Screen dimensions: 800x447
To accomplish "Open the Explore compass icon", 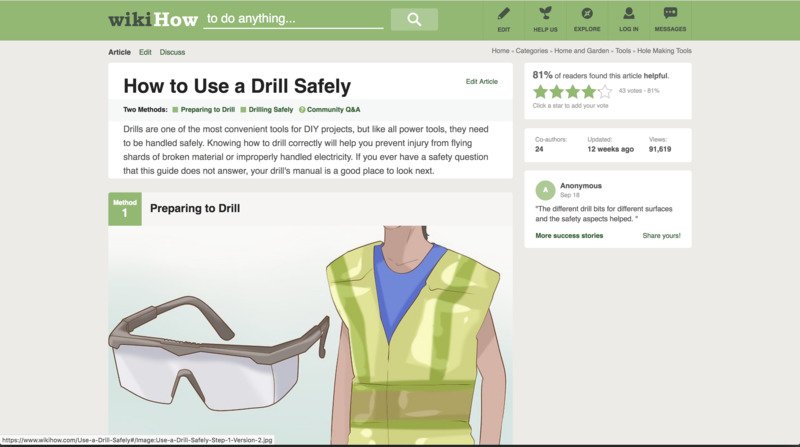I will pos(587,14).
